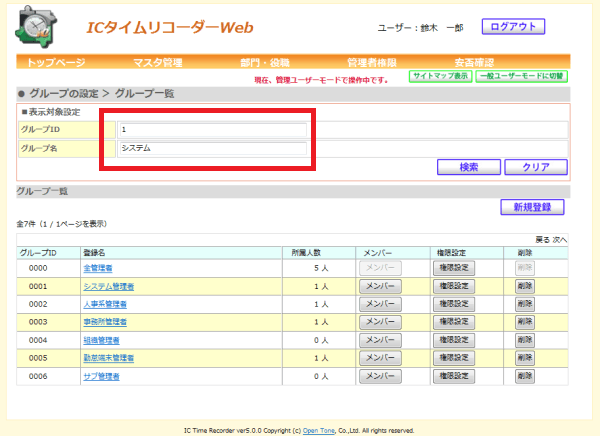Click into the グループID input field
This screenshot has width=600, height=436.
(x=213, y=130)
